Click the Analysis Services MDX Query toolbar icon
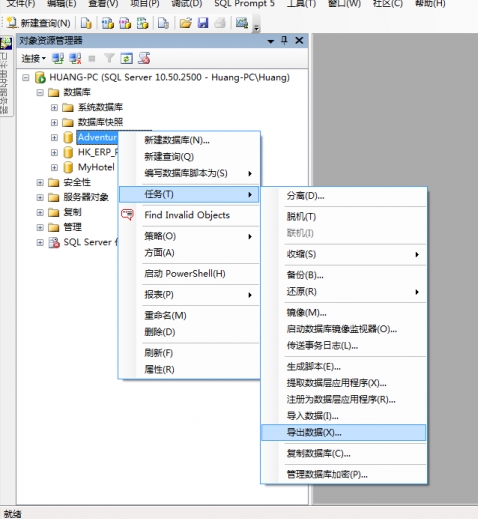Screen dimensions: 478x519 point(107,23)
